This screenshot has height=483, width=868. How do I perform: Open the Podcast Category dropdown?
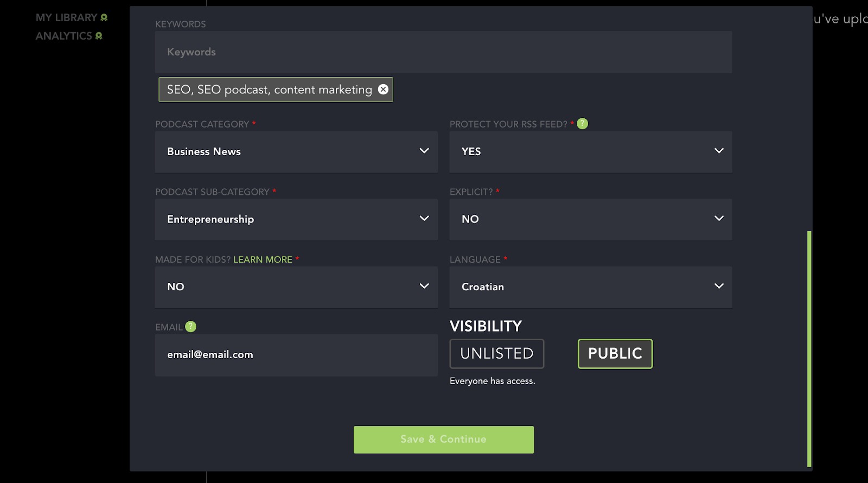(x=296, y=152)
